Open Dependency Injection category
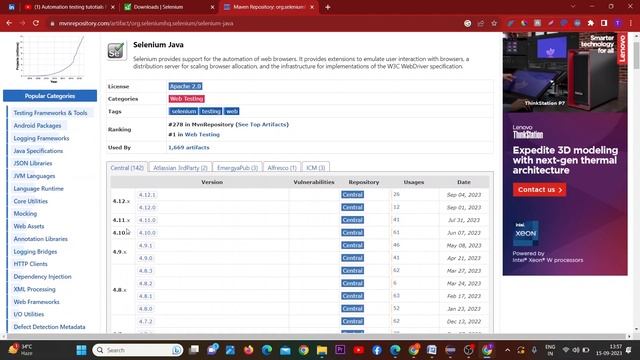Image resolution: width=640 pixels, height=360 pixels. (x=42, y=277)
